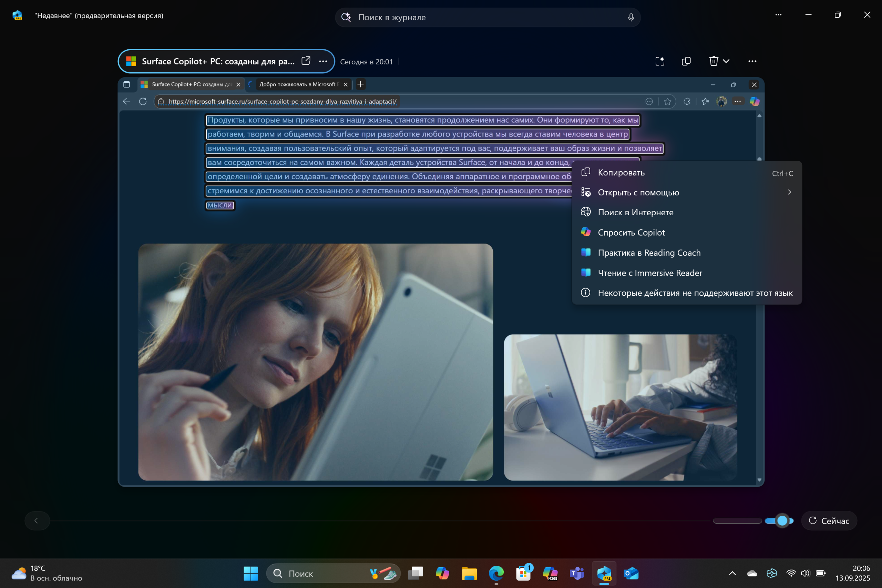
Task: Open Edge settings and more menu
Action: (x=737, y=101)
